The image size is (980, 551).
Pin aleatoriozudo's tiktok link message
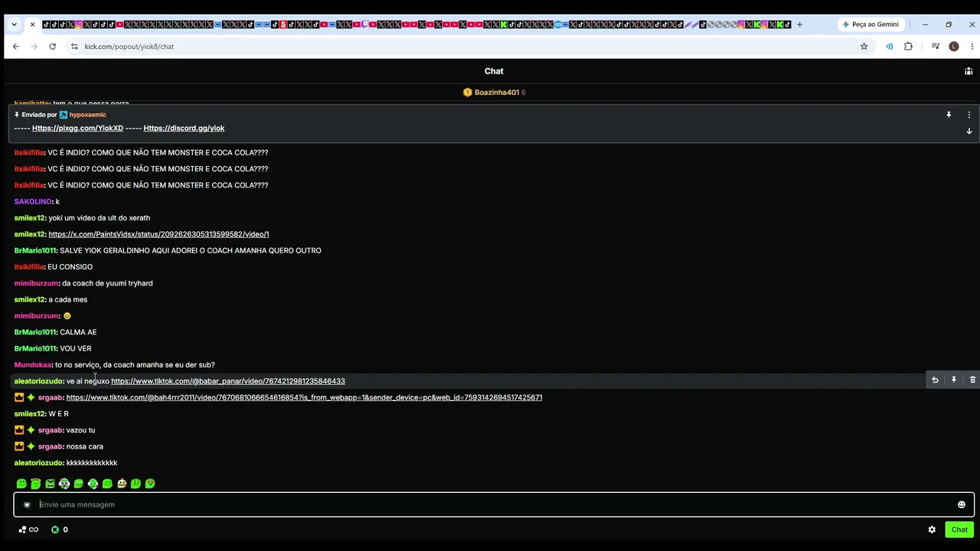(x=954, y=380)
